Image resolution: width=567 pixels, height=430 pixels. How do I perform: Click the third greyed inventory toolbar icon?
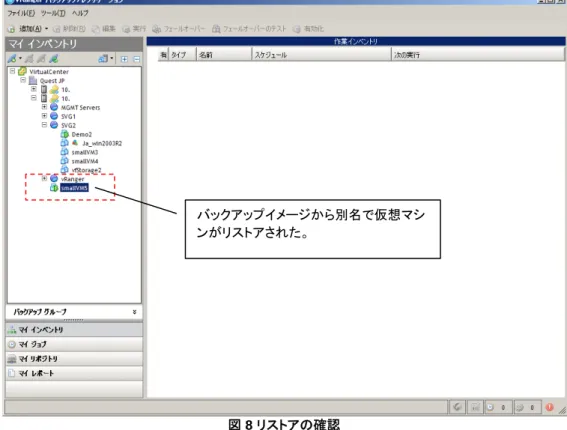[42, 59]
